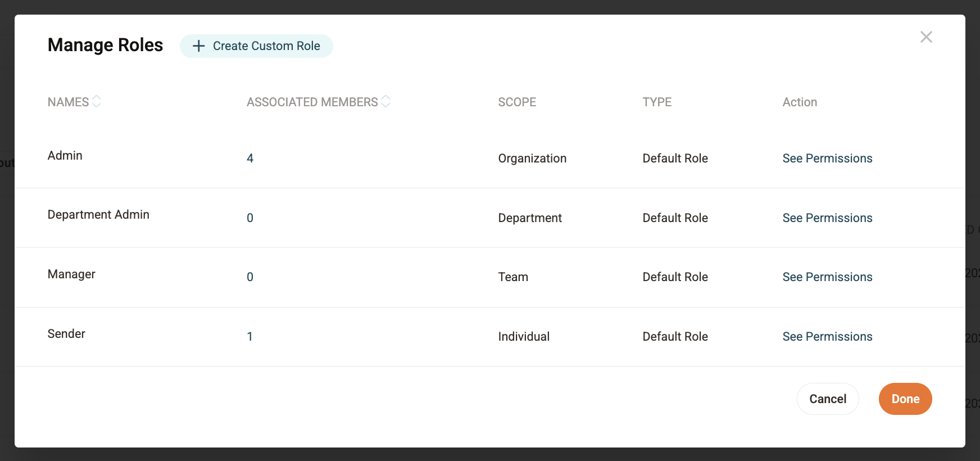
Task: Open the Manager associated members count
Action: point(250,277)
